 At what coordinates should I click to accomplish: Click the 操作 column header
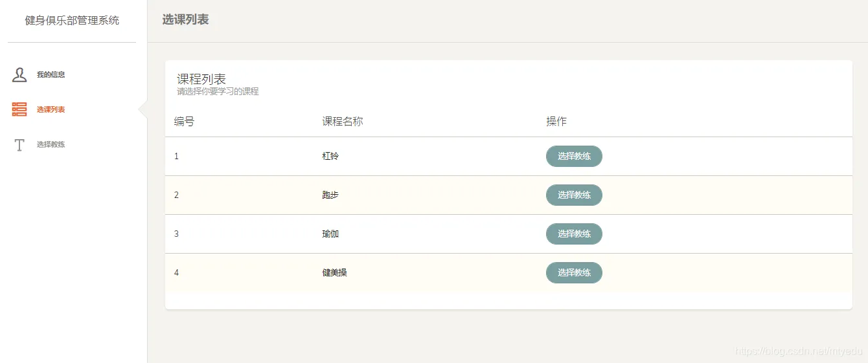point(556,121)
